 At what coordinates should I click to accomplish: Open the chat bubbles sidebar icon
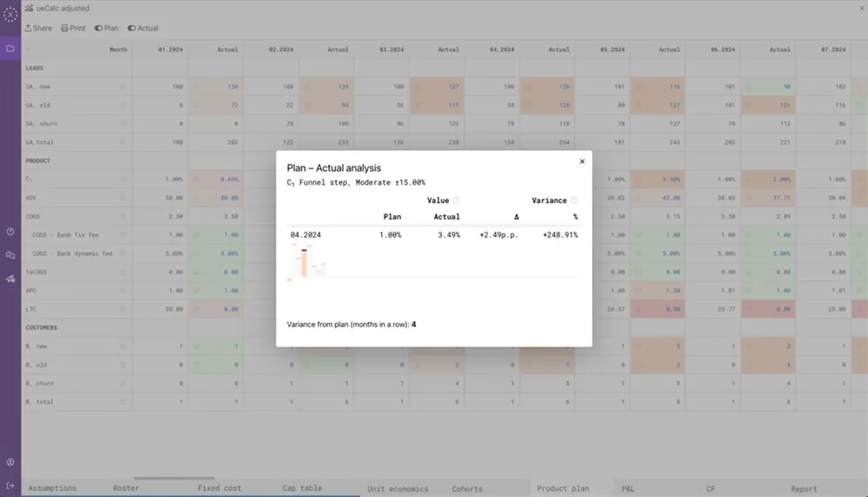[x=10, y=255]
